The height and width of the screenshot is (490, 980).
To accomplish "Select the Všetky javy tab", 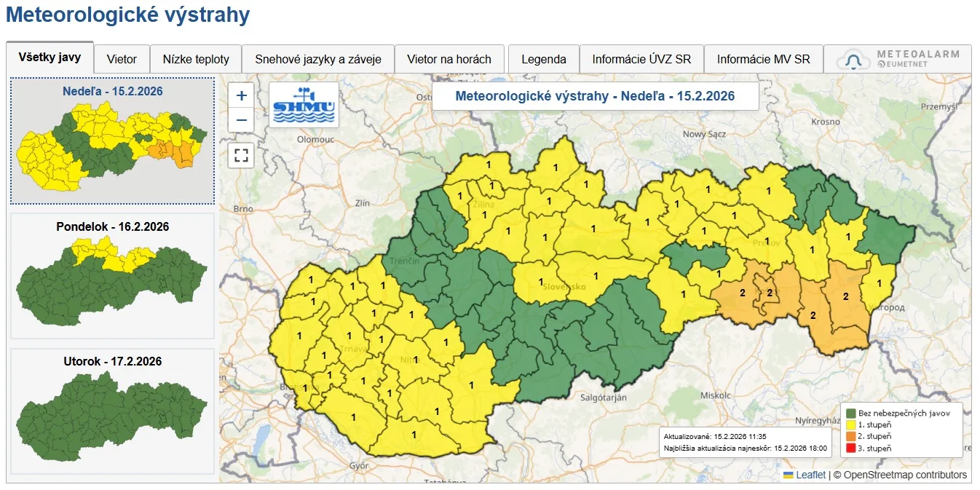I will click(50, 57).
